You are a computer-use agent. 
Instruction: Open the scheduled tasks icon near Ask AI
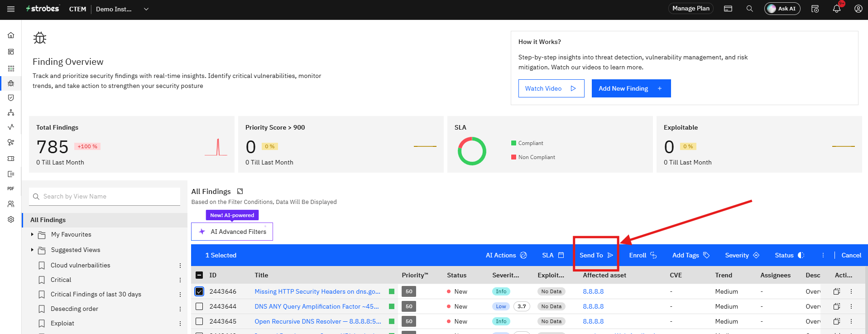tap(815, 9)
